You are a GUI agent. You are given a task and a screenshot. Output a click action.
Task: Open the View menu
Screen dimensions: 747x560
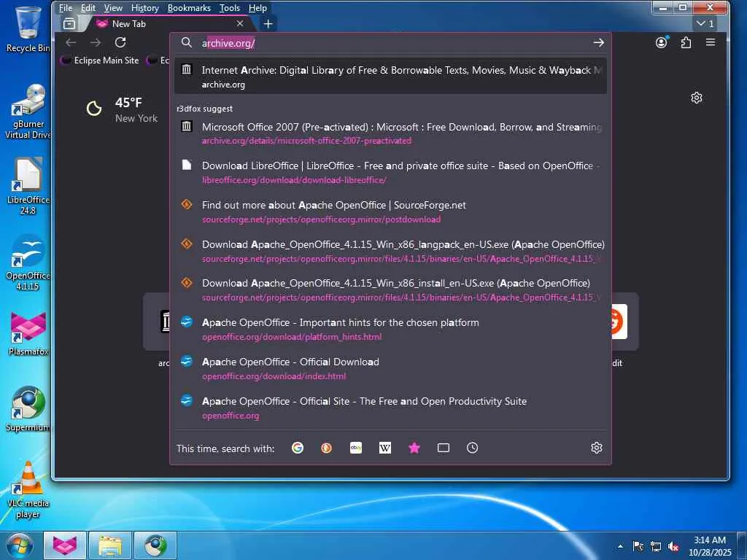pos(113,8)
